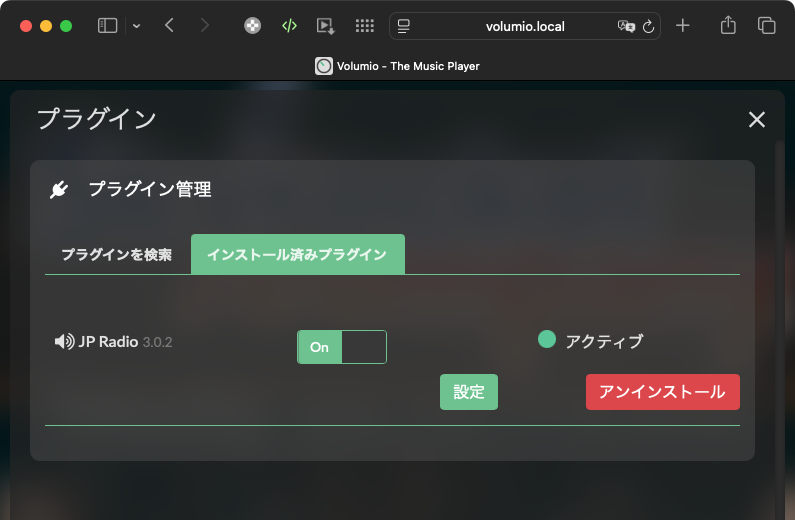Image resolution: width=795 pixels, height=520 pixels.
Task: Go back to the previous page
Action: pyautogui.click(x=169, y=25)
